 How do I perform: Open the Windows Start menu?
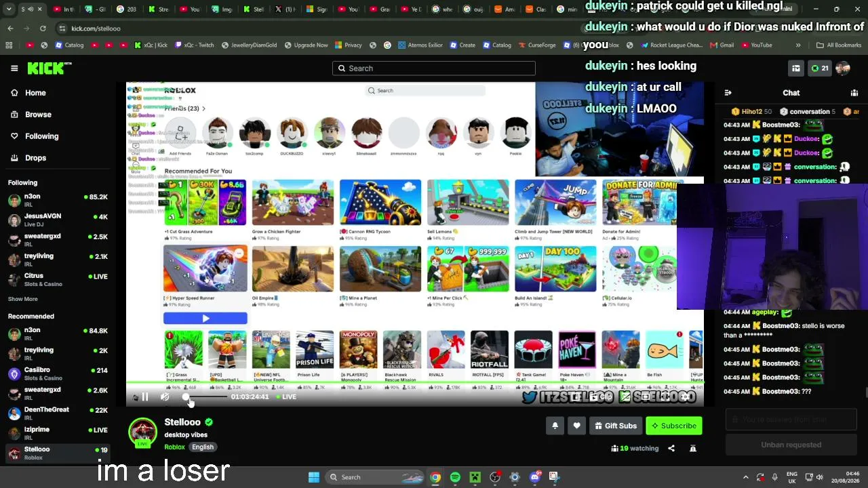[313, 477]
